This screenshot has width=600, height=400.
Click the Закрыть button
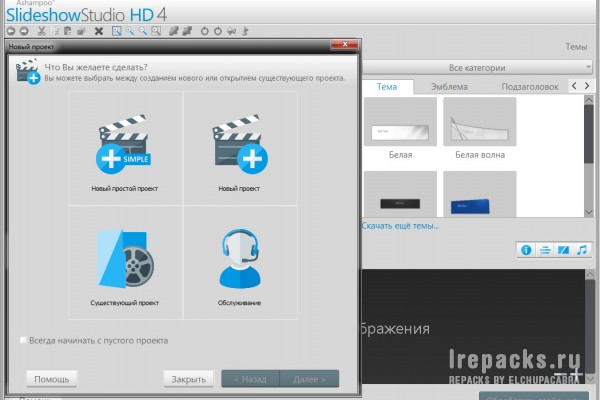pos(189,379)
